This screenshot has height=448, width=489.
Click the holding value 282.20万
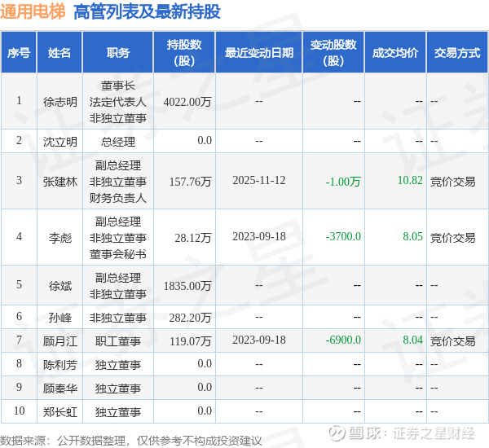(190, 318)
